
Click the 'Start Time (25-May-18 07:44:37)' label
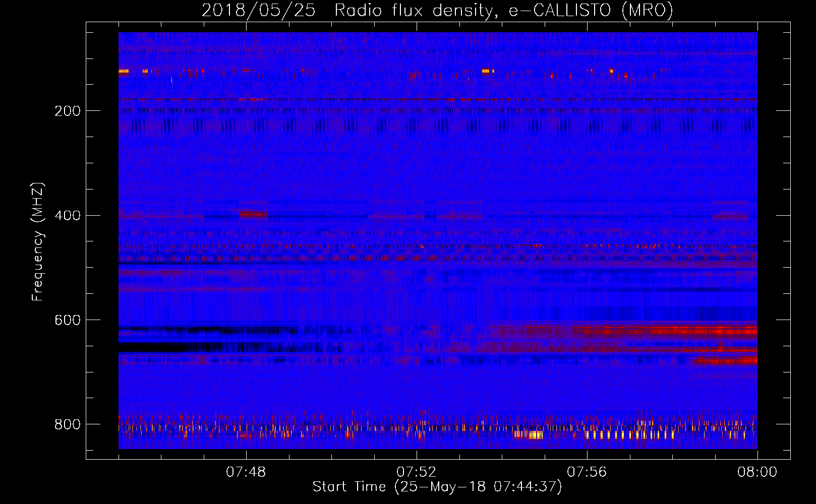tap(437, 487)
